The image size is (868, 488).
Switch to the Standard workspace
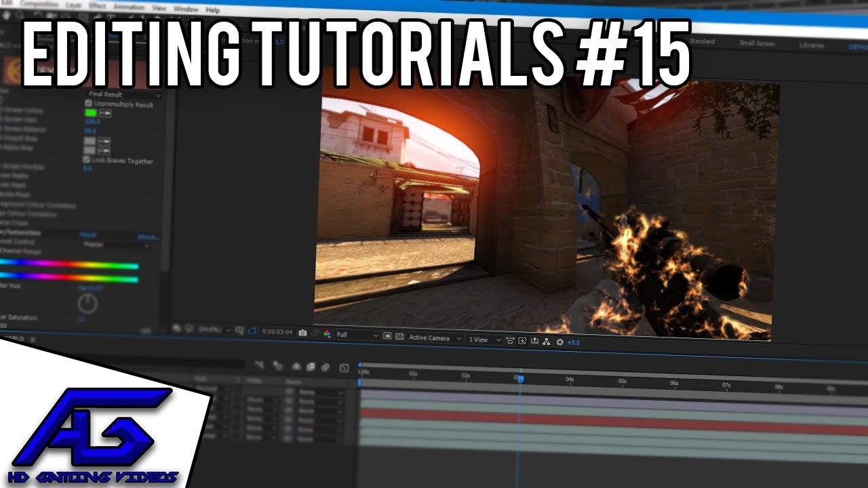coord(702,41)
